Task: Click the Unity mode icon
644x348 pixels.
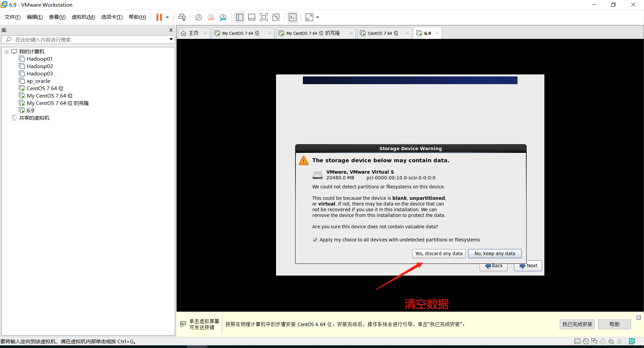Action: point(276,17)
